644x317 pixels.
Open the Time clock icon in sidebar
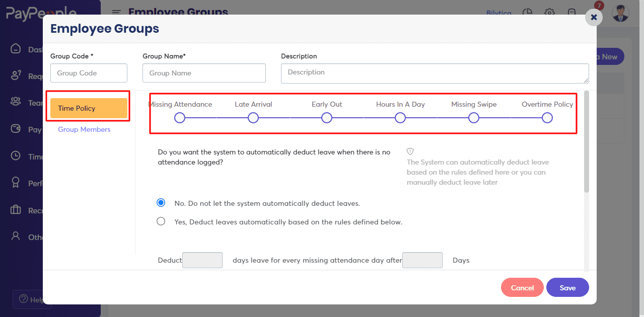pyautogui.click(x=16, y=156)
